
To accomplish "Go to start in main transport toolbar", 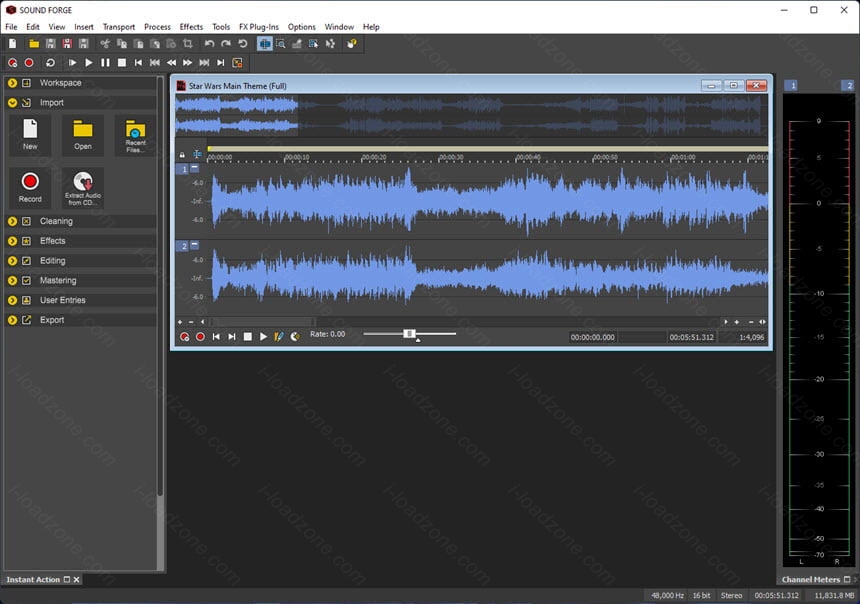I will click(x=138, y=63).
